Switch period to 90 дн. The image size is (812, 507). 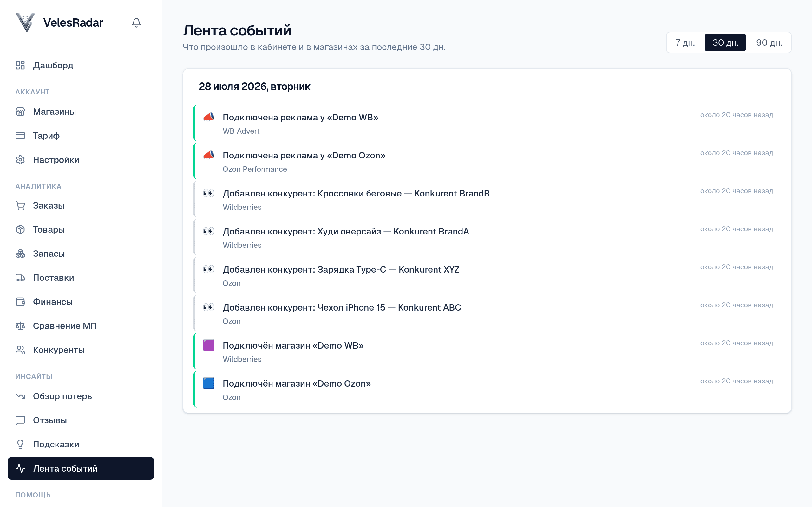coord(769,42)
